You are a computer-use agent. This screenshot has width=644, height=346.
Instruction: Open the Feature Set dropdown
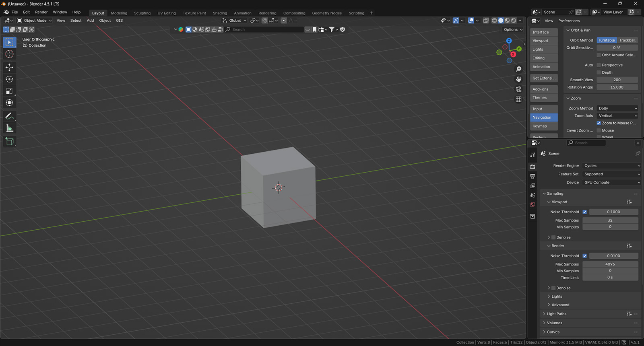coord(611,174)
